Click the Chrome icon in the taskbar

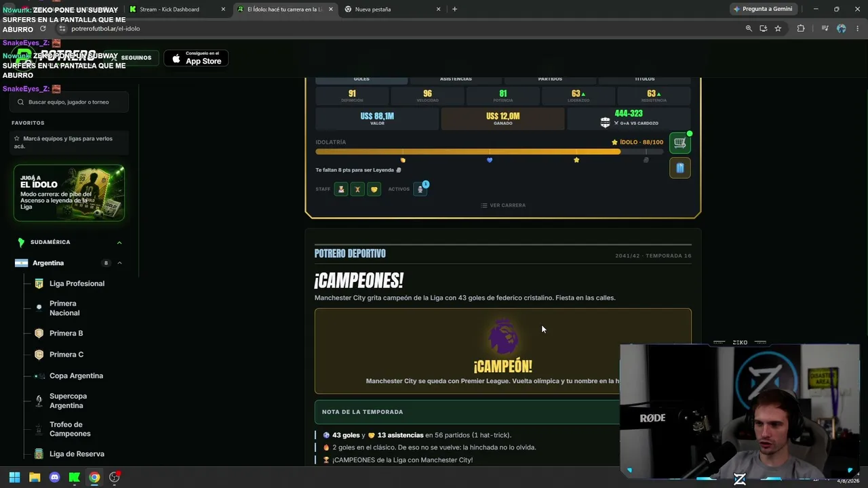pos(94,477)
